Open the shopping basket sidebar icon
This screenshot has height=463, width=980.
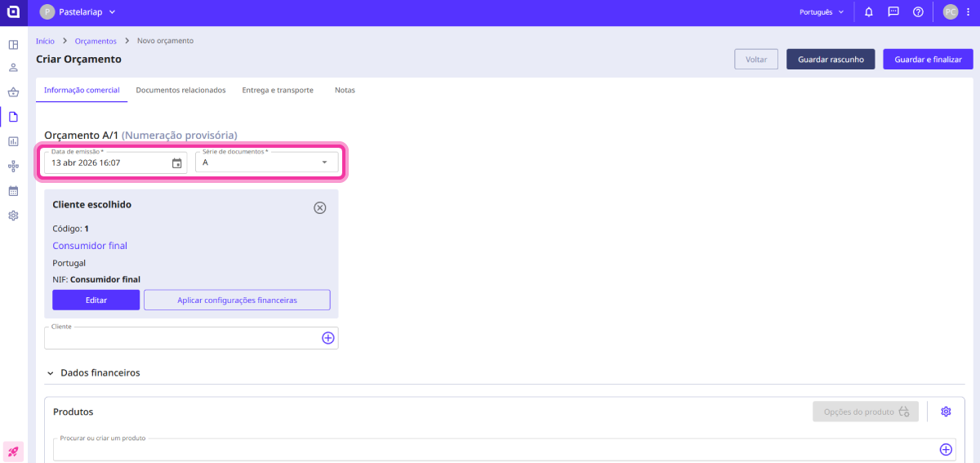tap(13, 92)
